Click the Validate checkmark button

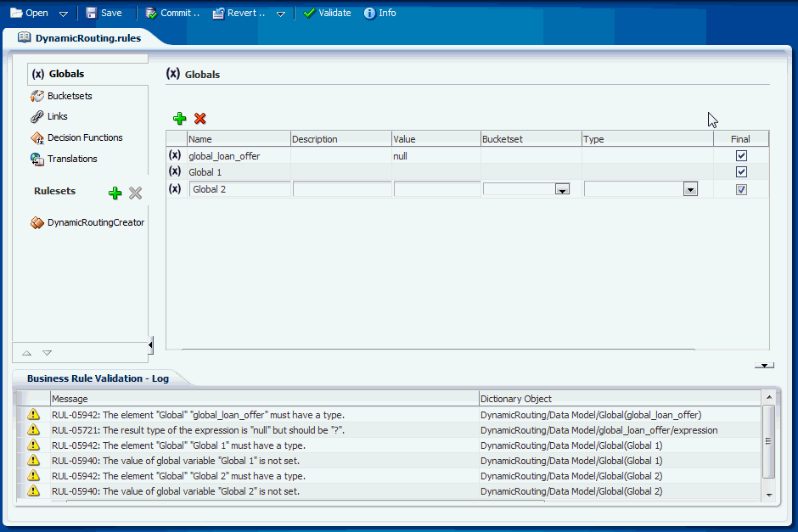pos(327,13)
